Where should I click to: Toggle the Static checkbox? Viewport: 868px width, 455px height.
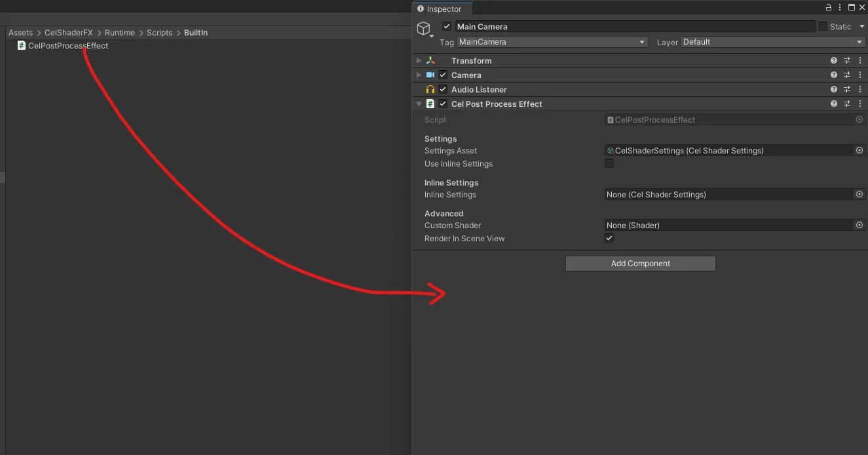click(823, 26)
